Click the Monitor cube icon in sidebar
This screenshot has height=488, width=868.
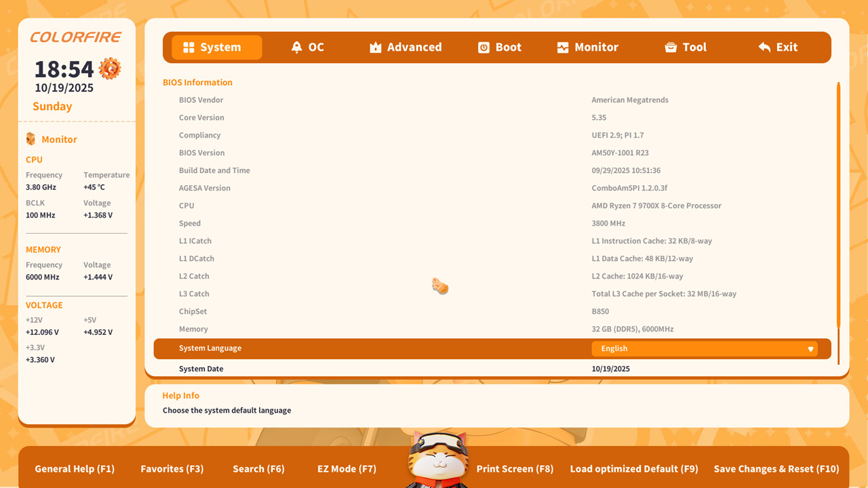(x=31, y=139)
